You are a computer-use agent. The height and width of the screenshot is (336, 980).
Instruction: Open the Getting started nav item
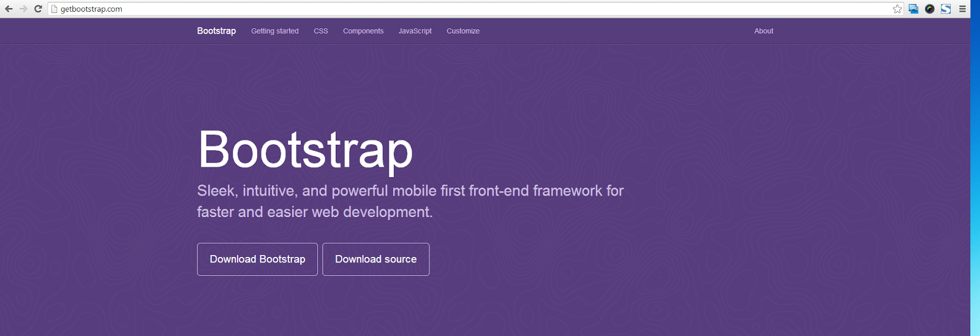coord(275,31)
